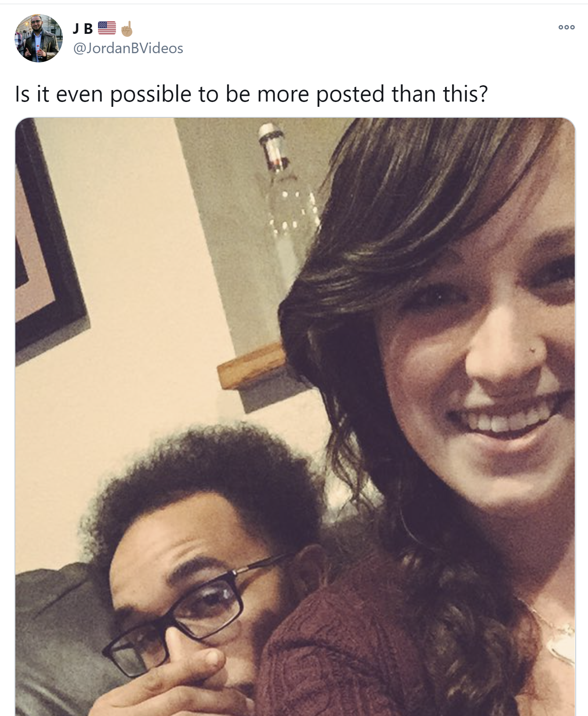Click the @JordanBVideos handle
Image resolution: width=588 pixels, height=716 pixels.
[128, 48]
